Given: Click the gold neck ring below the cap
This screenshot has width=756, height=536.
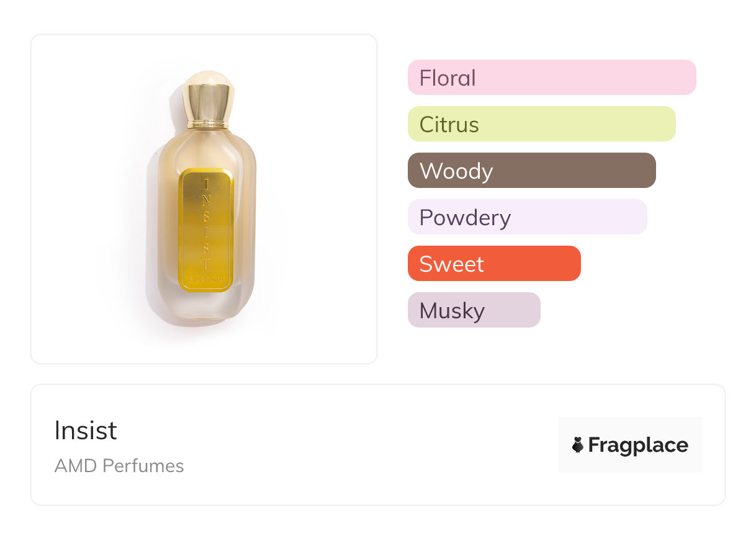Looking at the screenshot, I should click(208, 125).
